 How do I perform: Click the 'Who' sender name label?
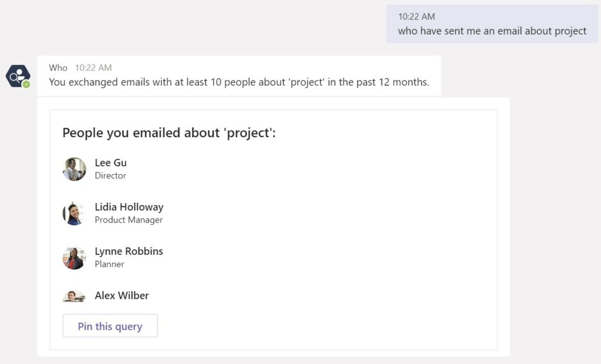(x=58, y=68)
